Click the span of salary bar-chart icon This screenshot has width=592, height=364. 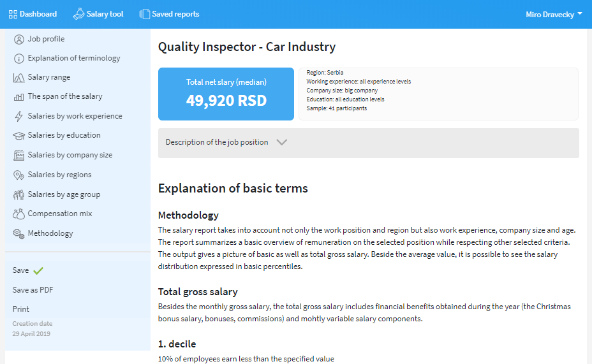19,97
